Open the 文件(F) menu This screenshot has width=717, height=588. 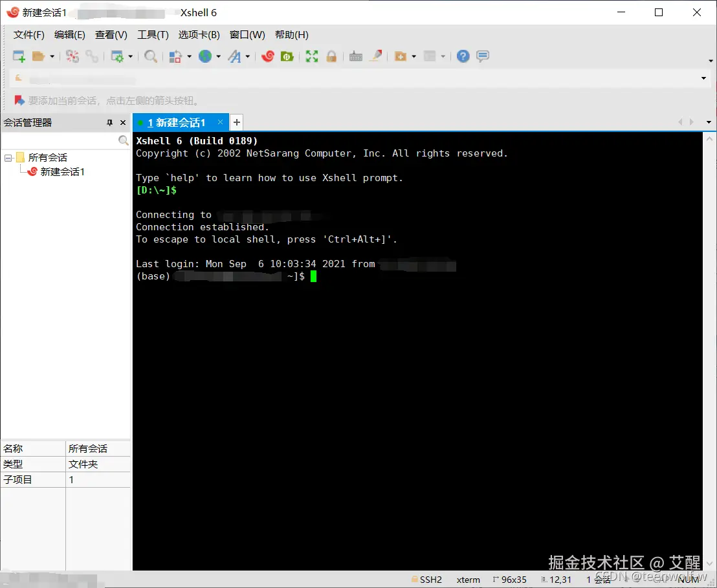(x=29, y=35)
